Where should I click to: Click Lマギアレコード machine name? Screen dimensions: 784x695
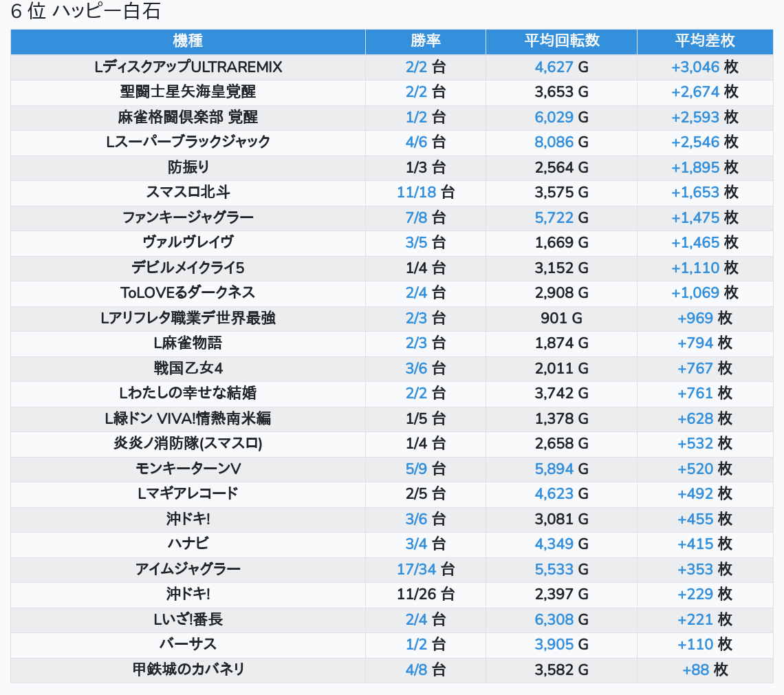(x=188, y=494)
